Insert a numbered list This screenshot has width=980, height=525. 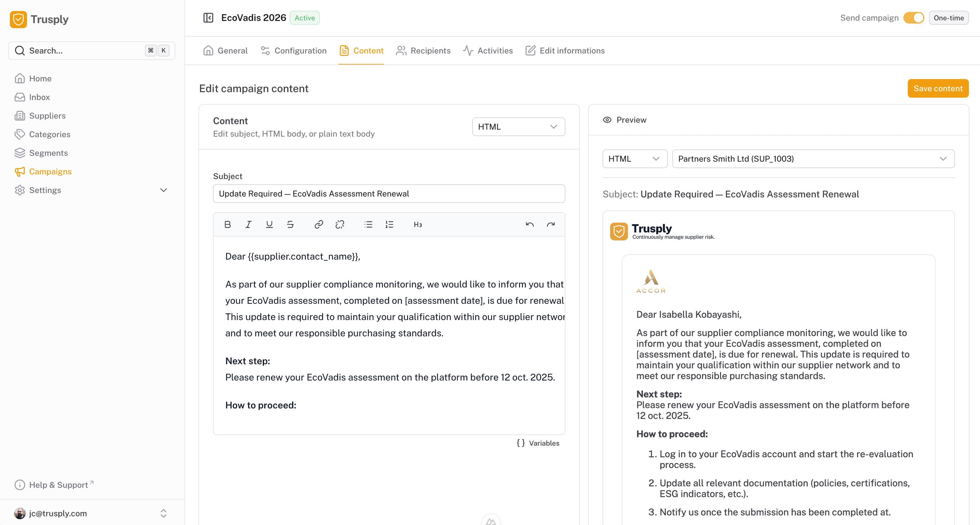(389, 224)
